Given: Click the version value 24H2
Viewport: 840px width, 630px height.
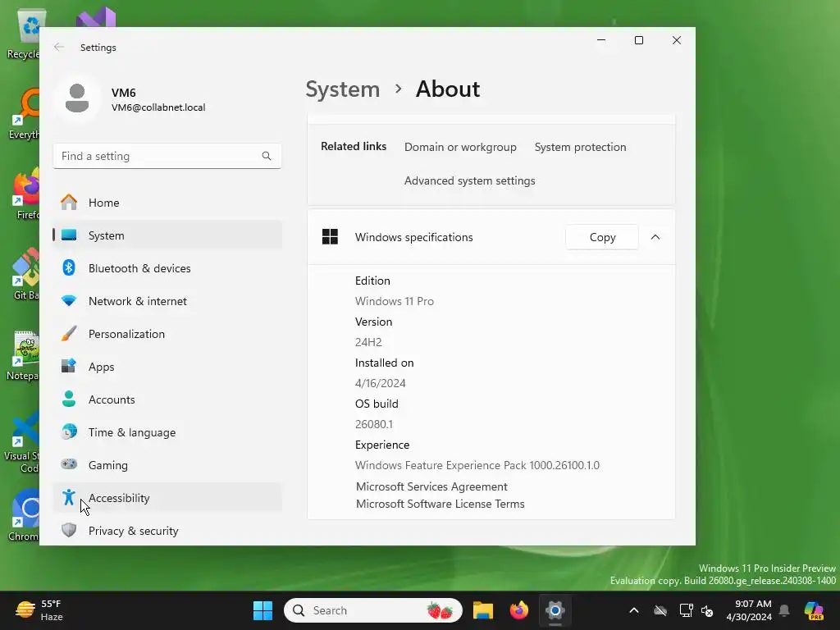Looking at the screenshot, I should pyautogui.click(x=368, y=342).
